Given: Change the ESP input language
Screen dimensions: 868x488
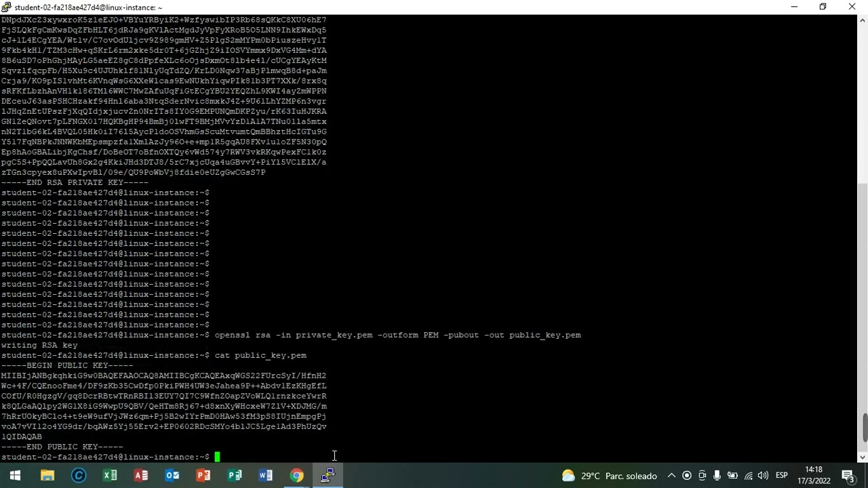Looking at the screenshot, I should [x=781, y=476].
